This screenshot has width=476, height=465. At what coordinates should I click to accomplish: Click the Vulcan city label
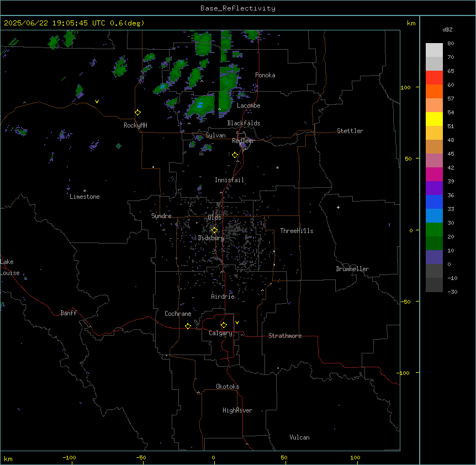coord(300,437)
